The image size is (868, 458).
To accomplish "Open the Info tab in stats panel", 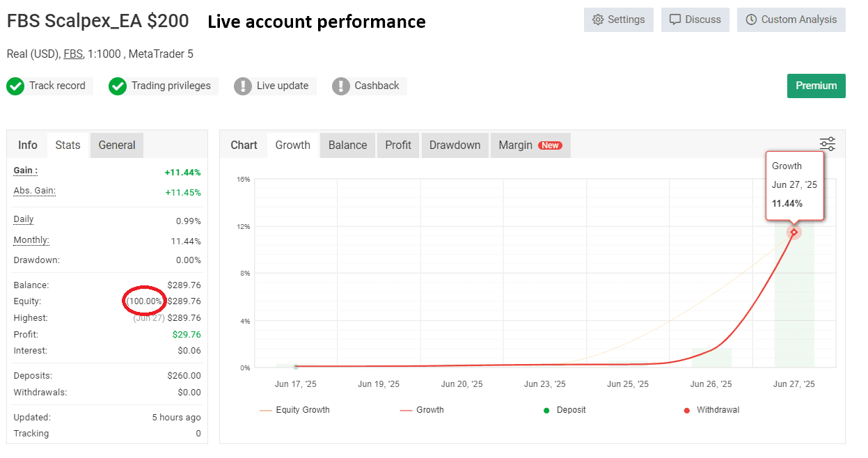I will [28, 145].
